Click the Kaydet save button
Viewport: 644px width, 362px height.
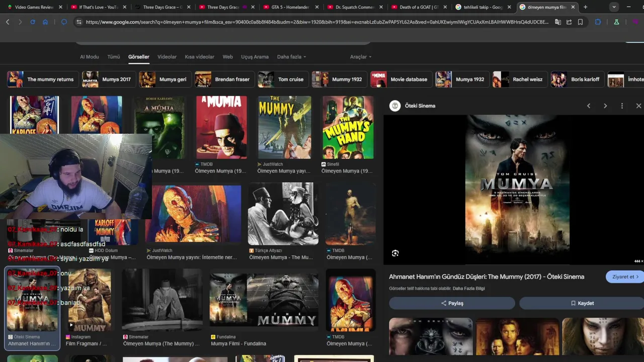[x=582, y=303]
